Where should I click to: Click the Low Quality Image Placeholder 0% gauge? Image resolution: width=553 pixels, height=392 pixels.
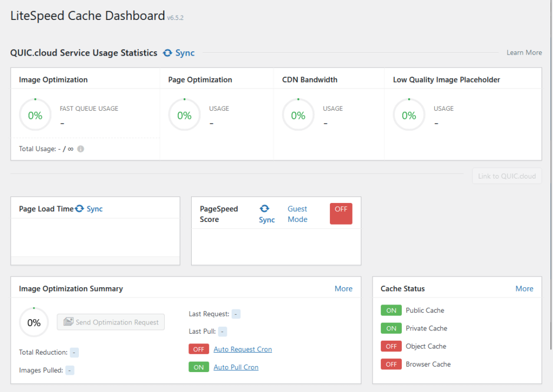pos(409,115)
